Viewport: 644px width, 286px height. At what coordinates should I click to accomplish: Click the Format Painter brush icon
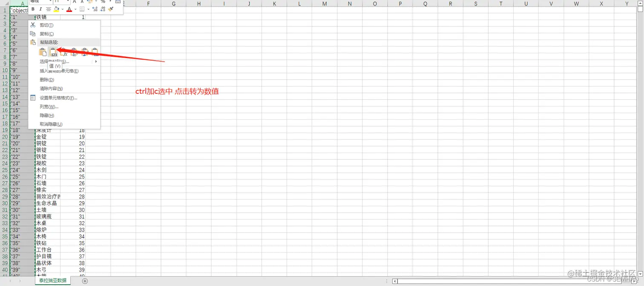click(x=111, y=9)
